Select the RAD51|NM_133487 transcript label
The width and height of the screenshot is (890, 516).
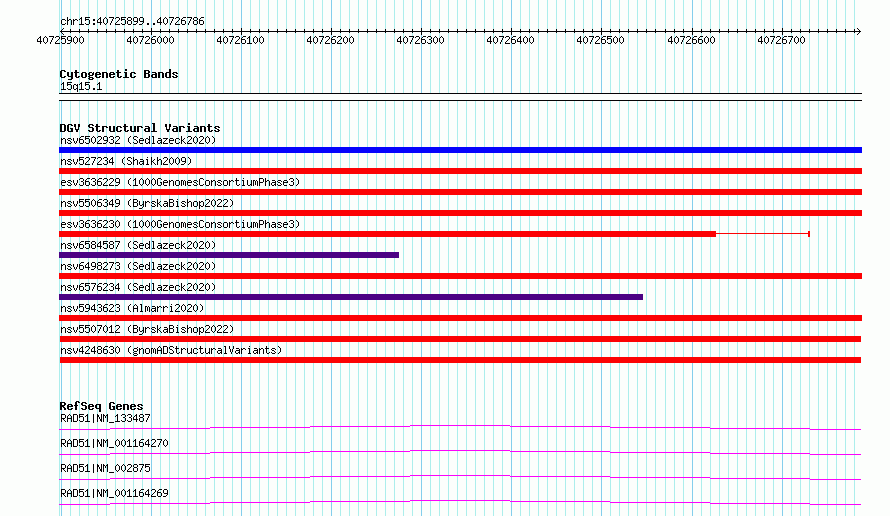[105, 418]
